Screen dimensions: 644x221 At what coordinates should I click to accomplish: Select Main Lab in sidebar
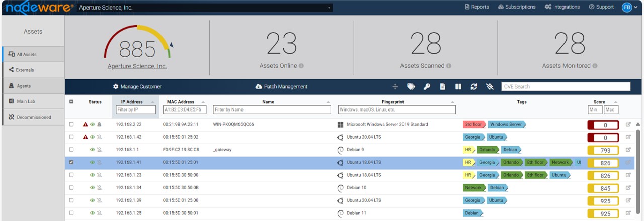coord(33,101)
